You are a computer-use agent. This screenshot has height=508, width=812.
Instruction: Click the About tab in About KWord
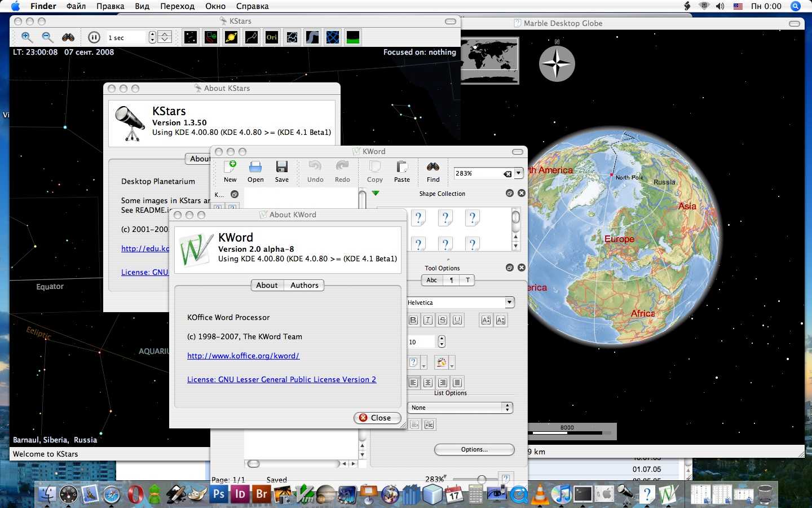[x=267, y=285]
